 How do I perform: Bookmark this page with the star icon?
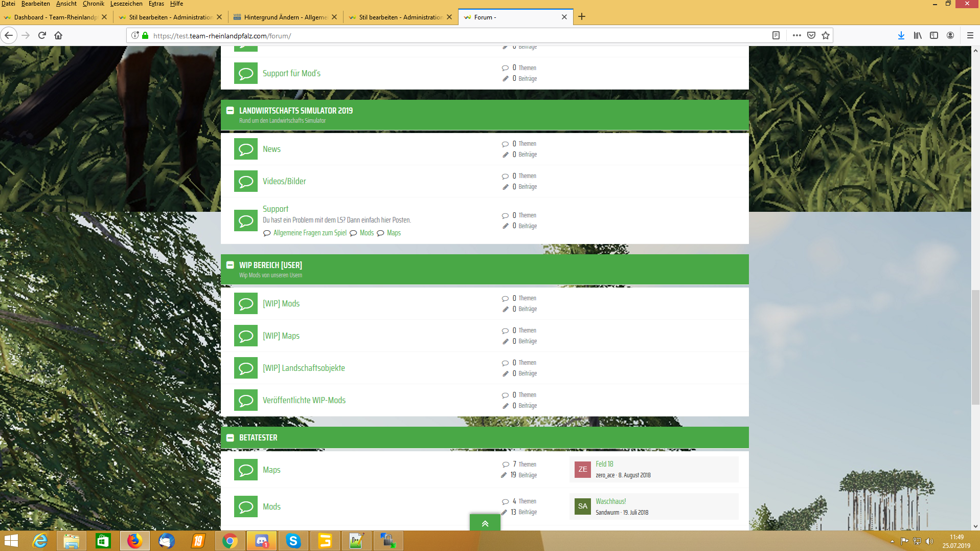tap(825, 35)
